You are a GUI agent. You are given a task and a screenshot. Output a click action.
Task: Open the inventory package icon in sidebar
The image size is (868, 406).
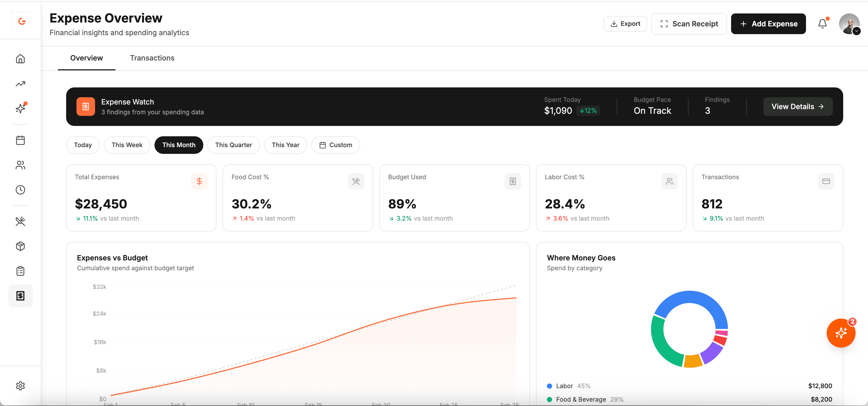coord(20,246)
